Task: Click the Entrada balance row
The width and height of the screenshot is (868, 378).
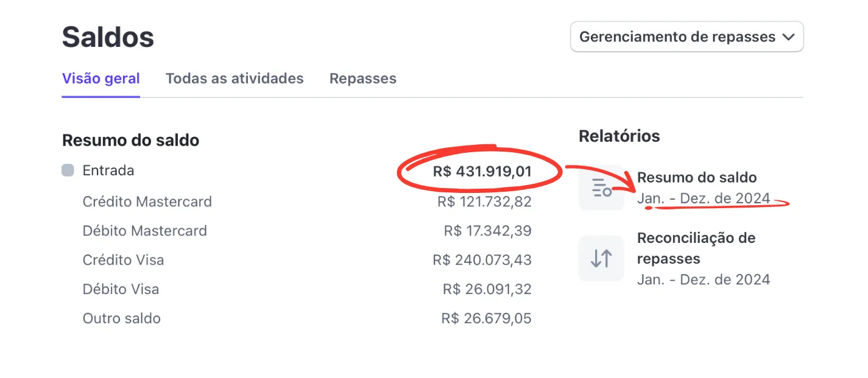Action: pyautogui.click(x=108, y=170)
